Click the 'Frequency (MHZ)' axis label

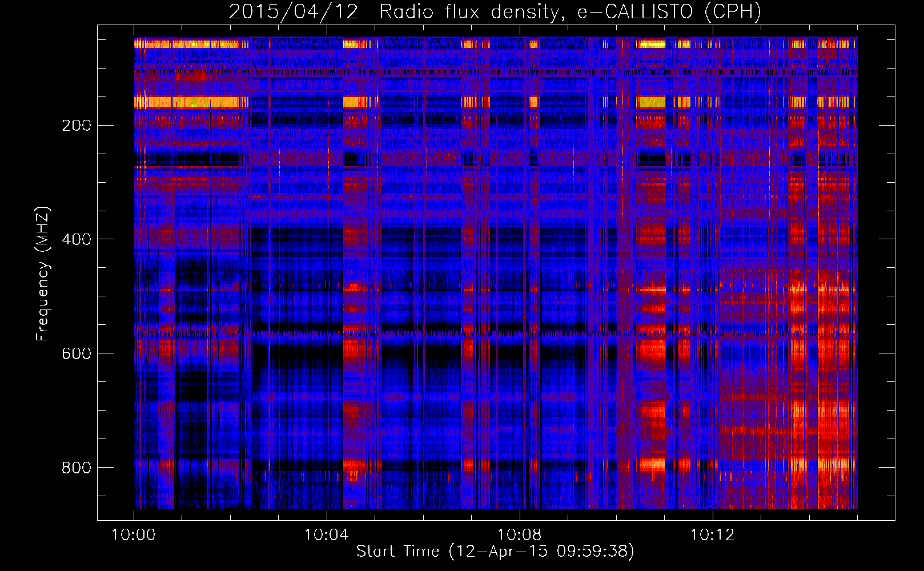click(x=42, y=274)
